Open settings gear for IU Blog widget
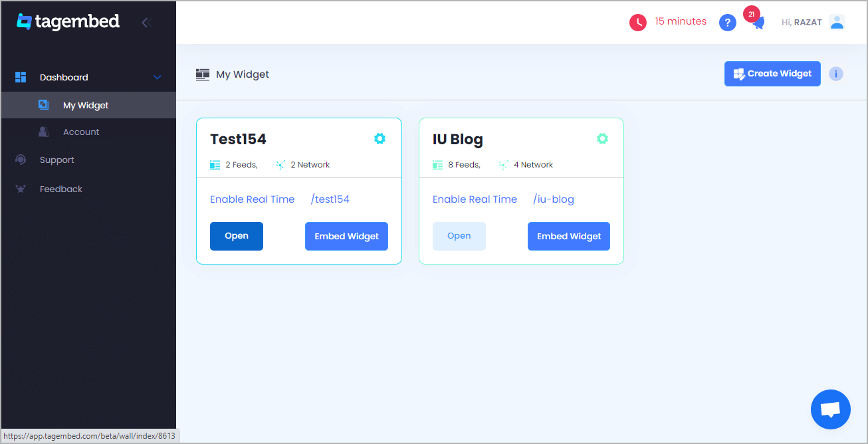Screen dimensions: 868x444 point(602,138)
